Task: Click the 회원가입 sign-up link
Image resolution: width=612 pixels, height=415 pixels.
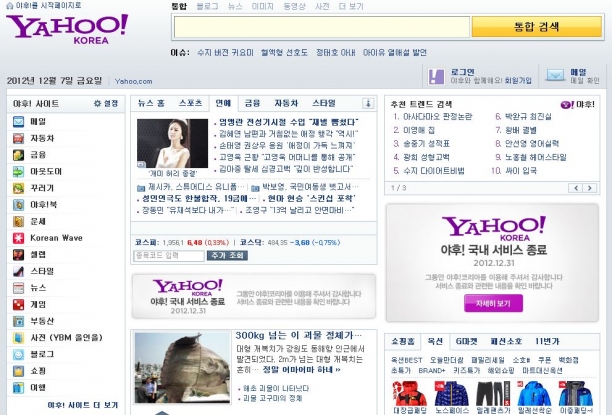Action: (518, 80)
